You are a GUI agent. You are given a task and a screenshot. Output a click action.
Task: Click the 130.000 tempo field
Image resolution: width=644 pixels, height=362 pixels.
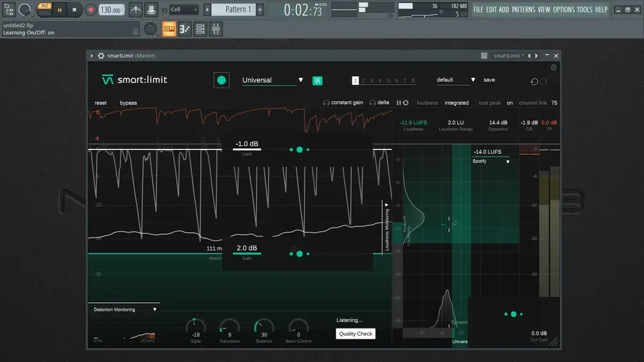[111, 10]
